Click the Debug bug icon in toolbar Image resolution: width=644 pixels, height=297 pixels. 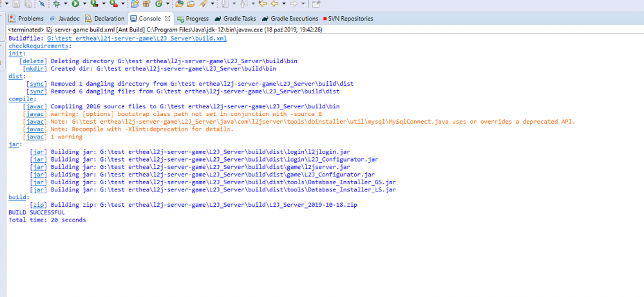57,4
